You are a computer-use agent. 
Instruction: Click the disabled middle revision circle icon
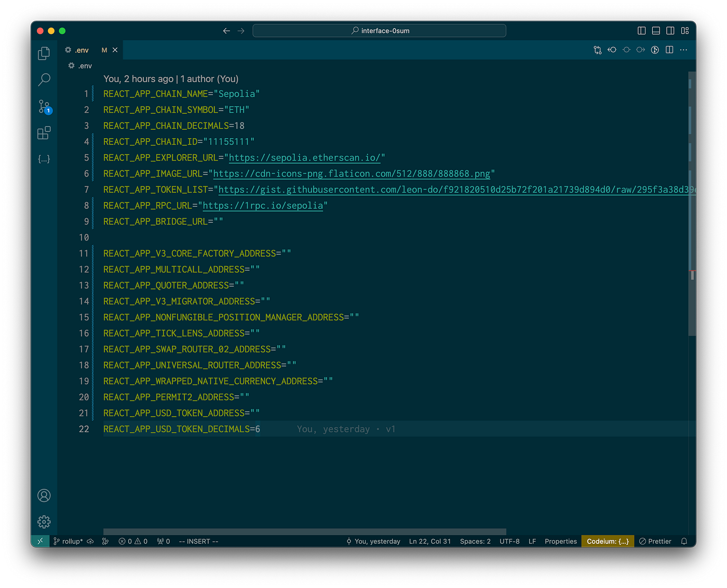coord(627,50)
